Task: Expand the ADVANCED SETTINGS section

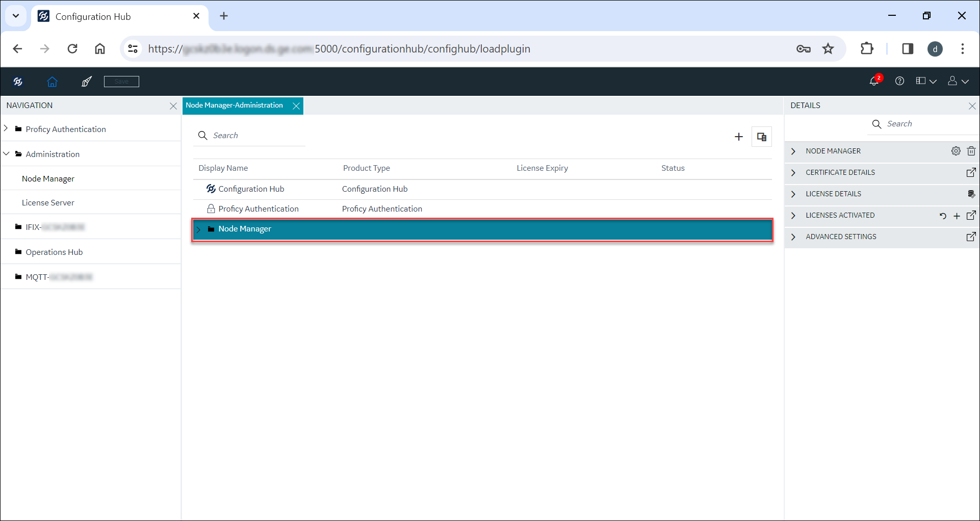Action: click(x=793, y=237)
